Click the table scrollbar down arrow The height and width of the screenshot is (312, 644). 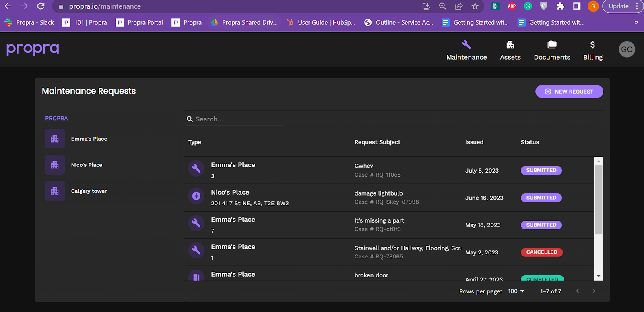click(x=599, y=276)
